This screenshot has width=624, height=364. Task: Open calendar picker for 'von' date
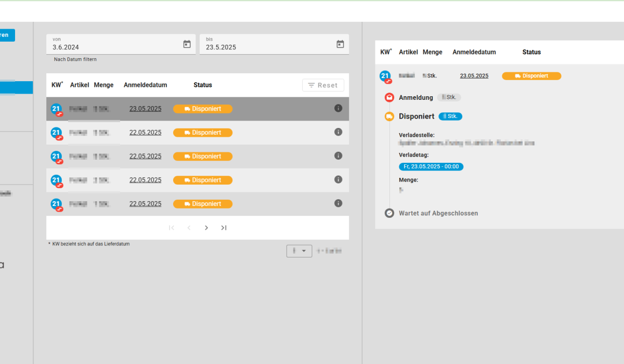[187, 44]
